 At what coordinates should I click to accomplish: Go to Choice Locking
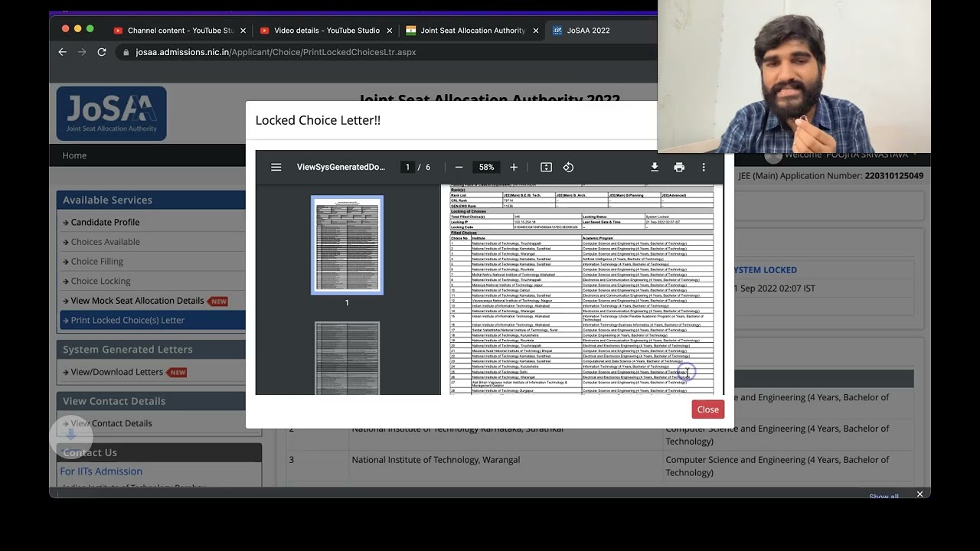[100, 281]
